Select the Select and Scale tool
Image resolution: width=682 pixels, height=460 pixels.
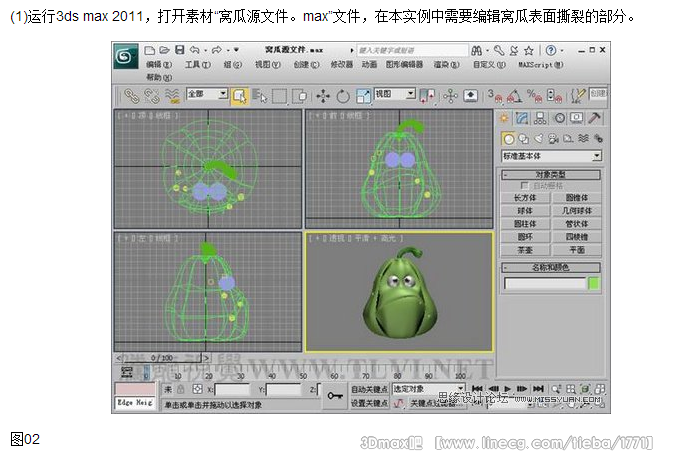pos(363,96)
